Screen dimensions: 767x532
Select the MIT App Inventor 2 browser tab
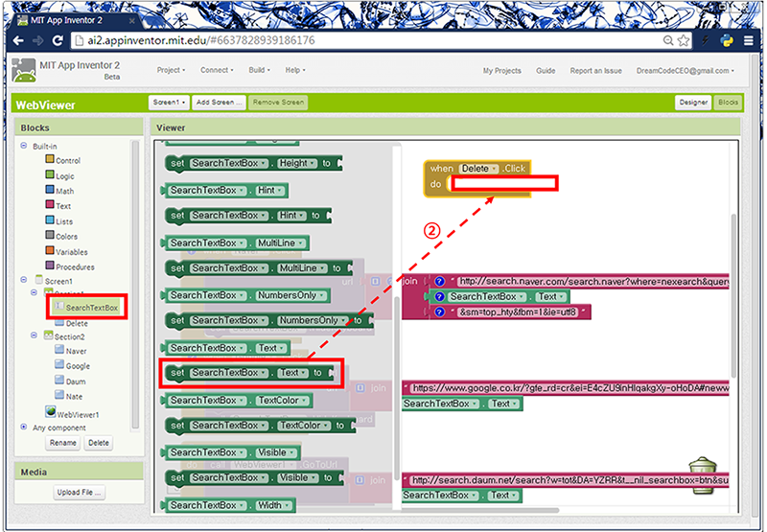pos(74,20)
